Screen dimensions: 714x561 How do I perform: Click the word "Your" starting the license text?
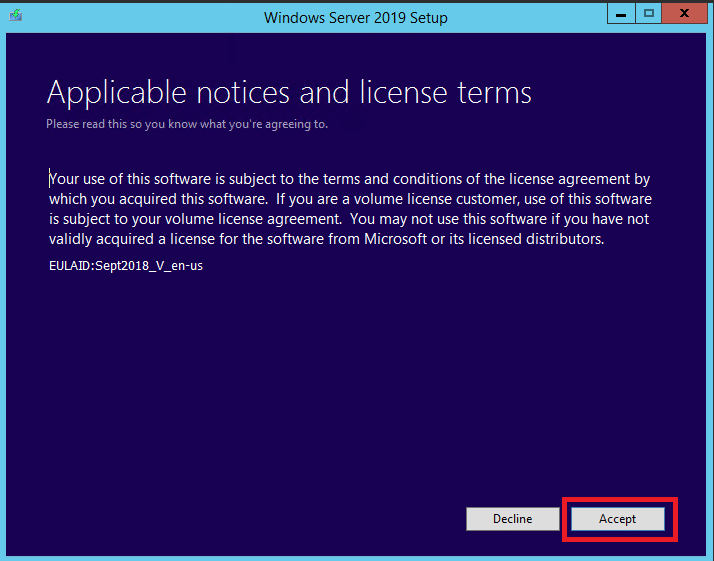(64, 179)
